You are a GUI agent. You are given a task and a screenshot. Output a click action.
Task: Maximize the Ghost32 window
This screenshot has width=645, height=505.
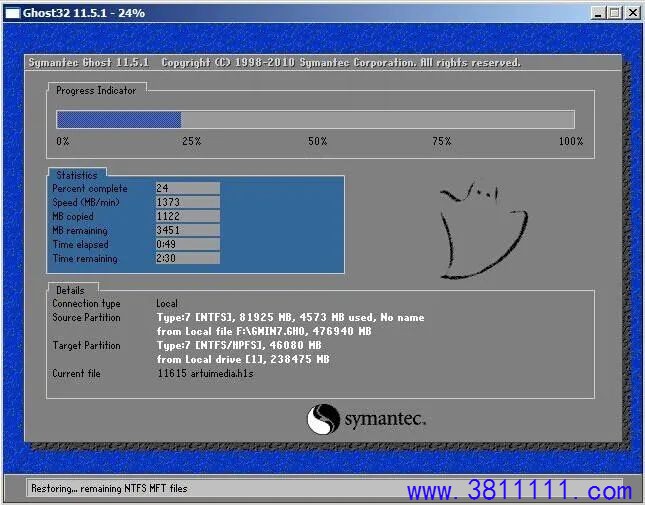(615, 13)
